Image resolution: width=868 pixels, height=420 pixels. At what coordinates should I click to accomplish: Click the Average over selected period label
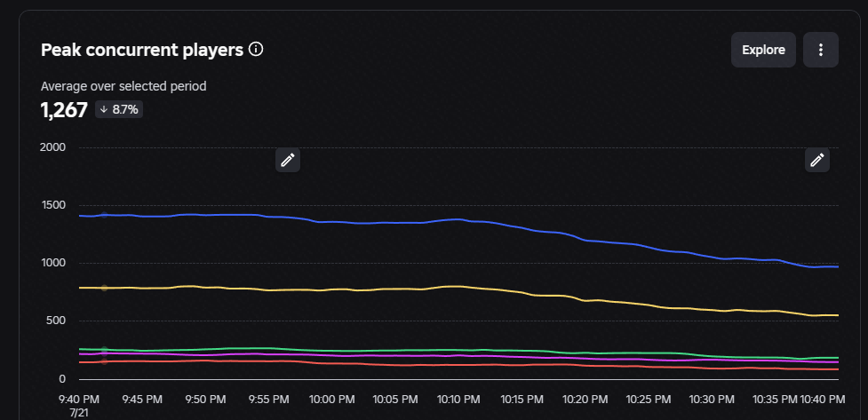123,86
